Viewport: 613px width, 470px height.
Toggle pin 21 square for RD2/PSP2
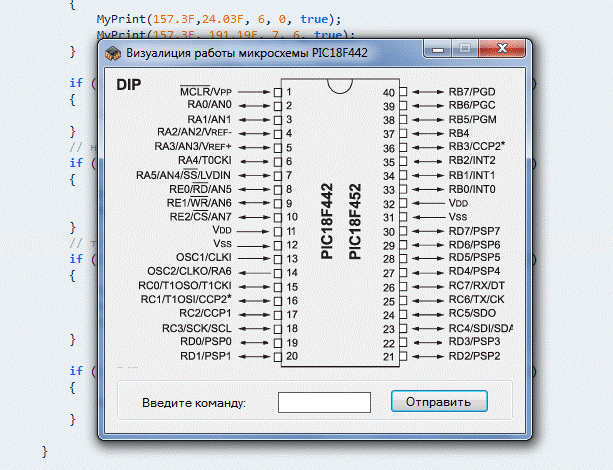point(403,356)
